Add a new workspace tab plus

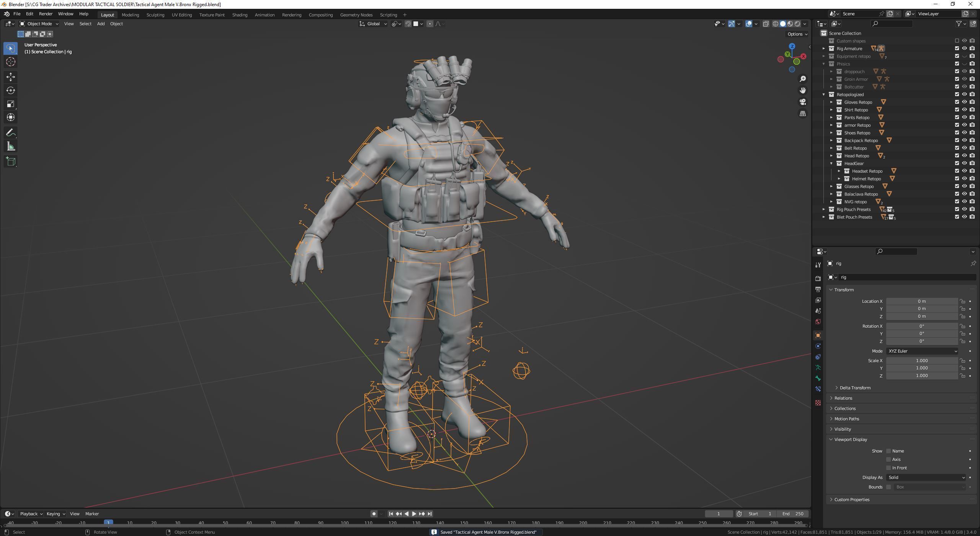(x=405, y=15)
